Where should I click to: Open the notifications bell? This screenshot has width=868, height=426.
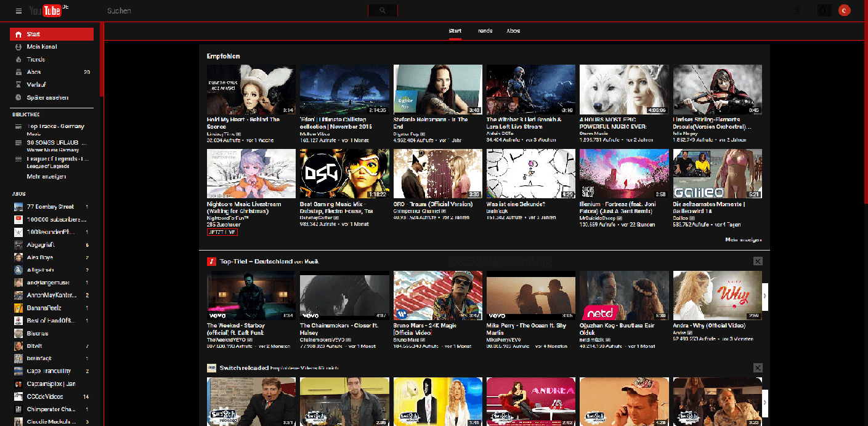(x=824, y=10)
